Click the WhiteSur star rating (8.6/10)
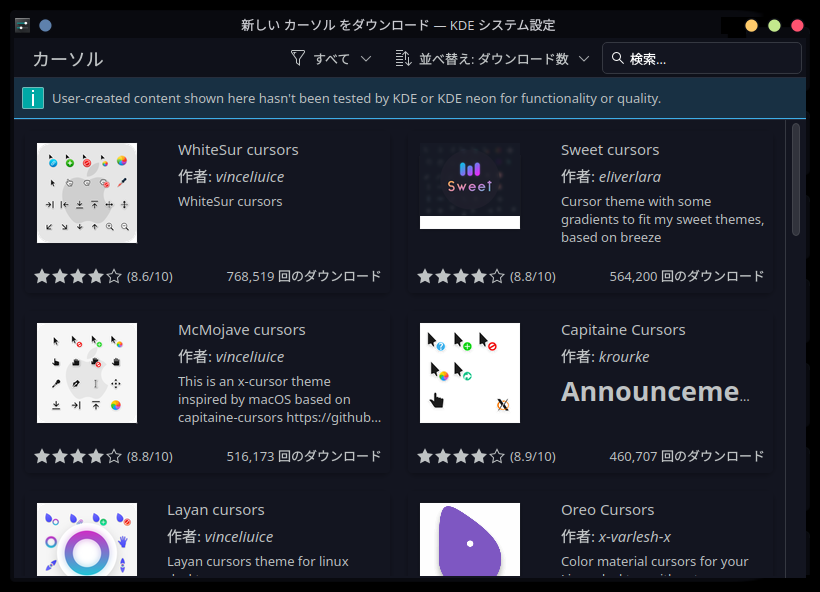This screenshot has width=820, height=592. (x=104, y=276)
